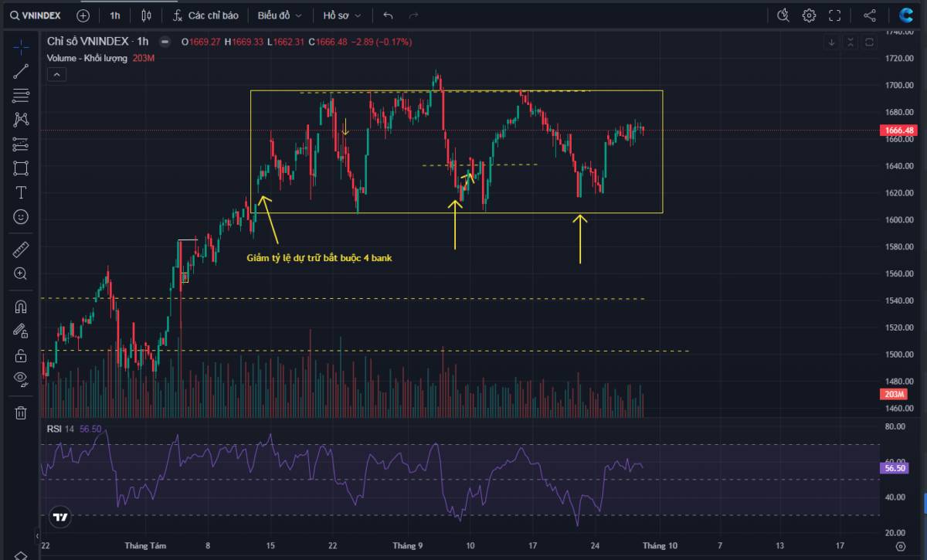Viewport: 927px width, 560px height.
Task: Delete drawings with the trash icon
Action: pyautogui.click(x=21, y=413)
